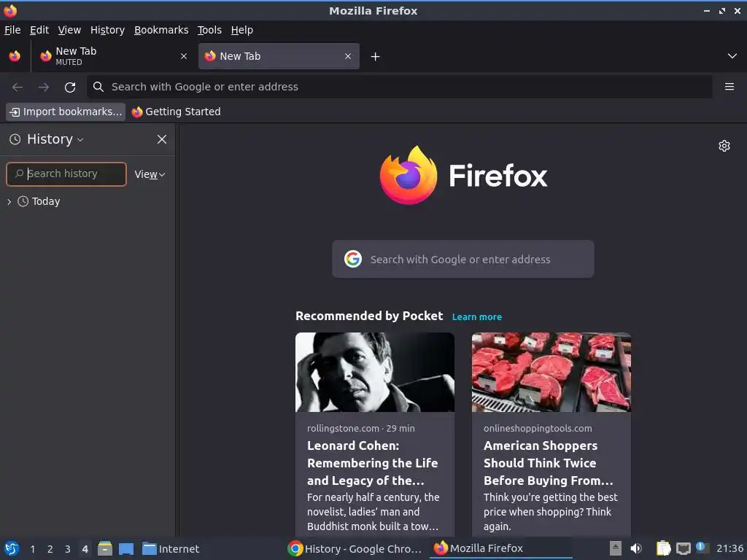The width and height of the screenshot is (747, 560).
Task: Click the magnifier icon in address bar
Action: tap(98, 87)
